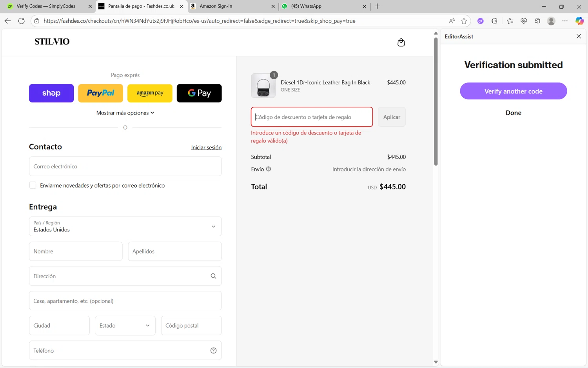Click the STILVIO store logo
Viewport: 588px width, 368px height.
[x=52, y=42]
